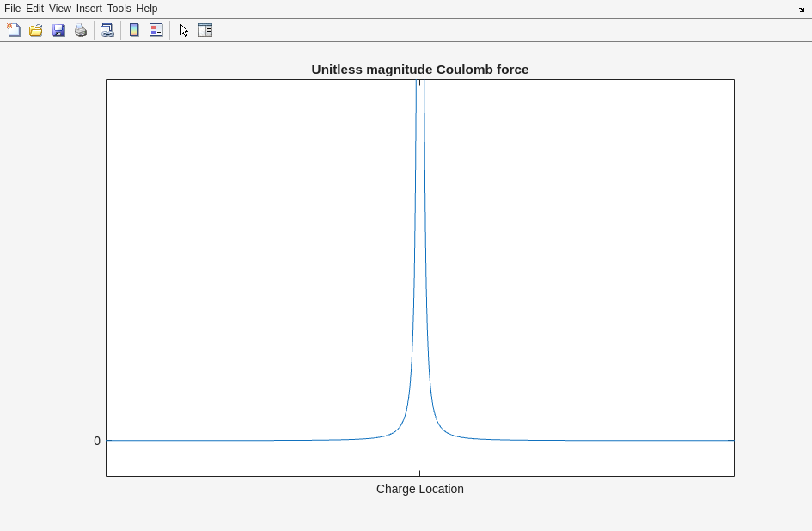Viewport: 812px width, 531px height.
Task: Click the plot title "Unitless magnitude Coulomb force"
Action: [419, 70]
